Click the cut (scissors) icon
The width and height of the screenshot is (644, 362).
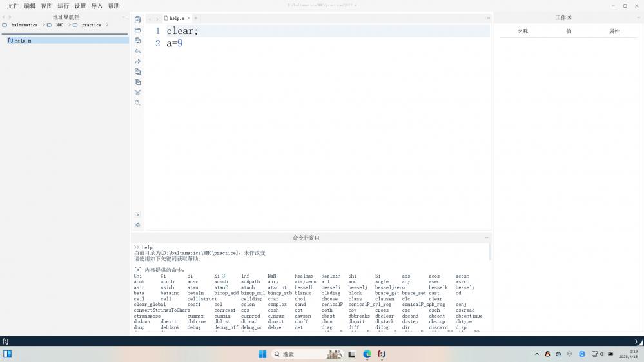[137, 92]
